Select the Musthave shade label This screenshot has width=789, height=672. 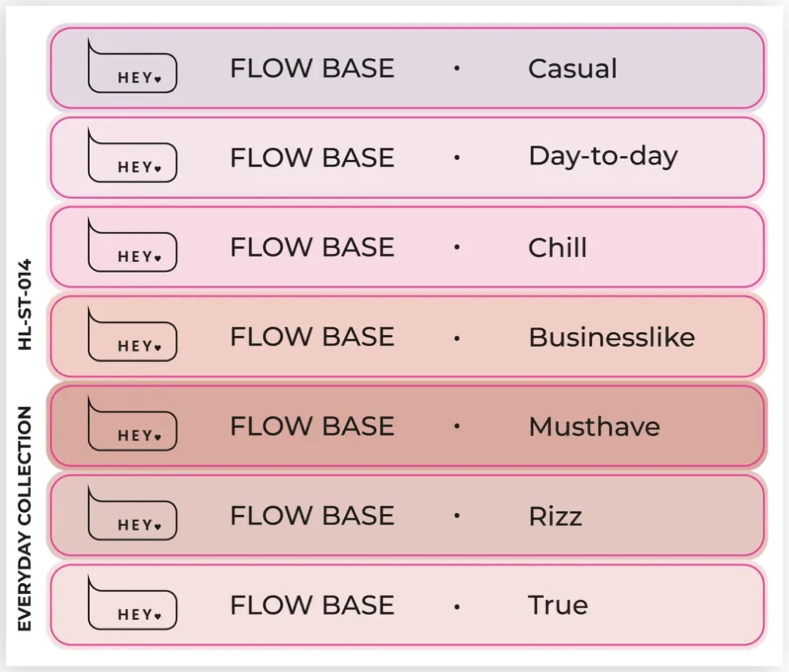click(x=594, y=426)
